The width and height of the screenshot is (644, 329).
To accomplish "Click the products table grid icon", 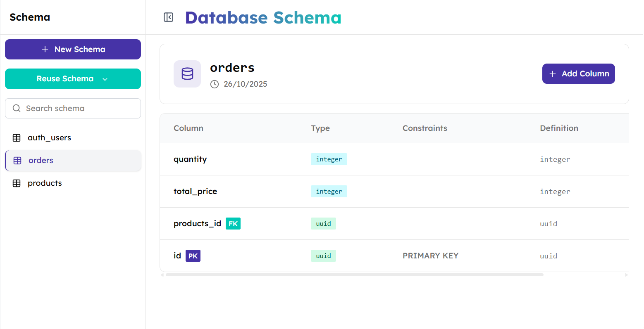I will (x=17, y=183).
